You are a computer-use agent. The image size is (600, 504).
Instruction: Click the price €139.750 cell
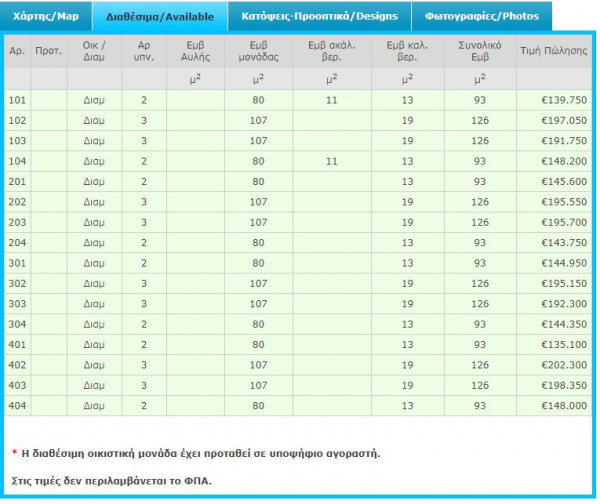(564, 100)
